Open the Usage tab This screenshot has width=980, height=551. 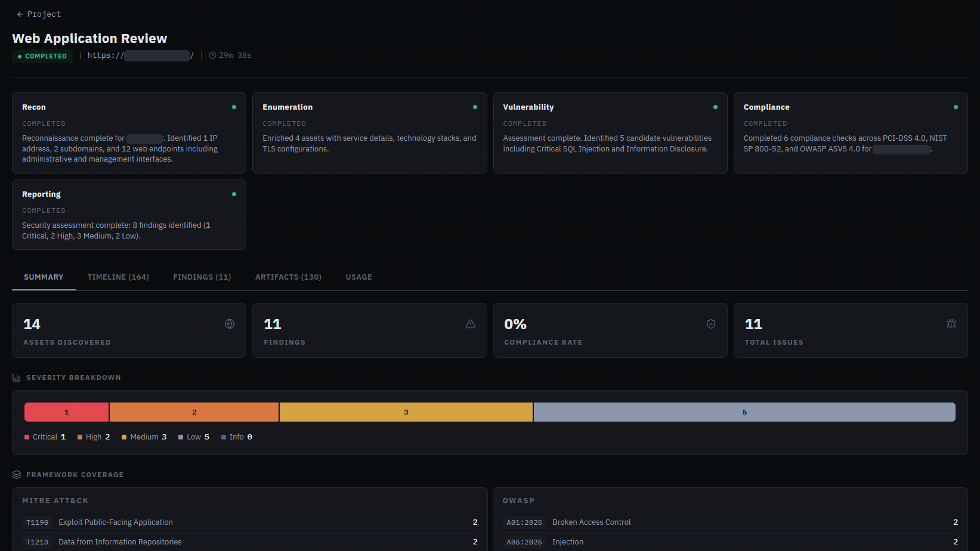(359, 277)
